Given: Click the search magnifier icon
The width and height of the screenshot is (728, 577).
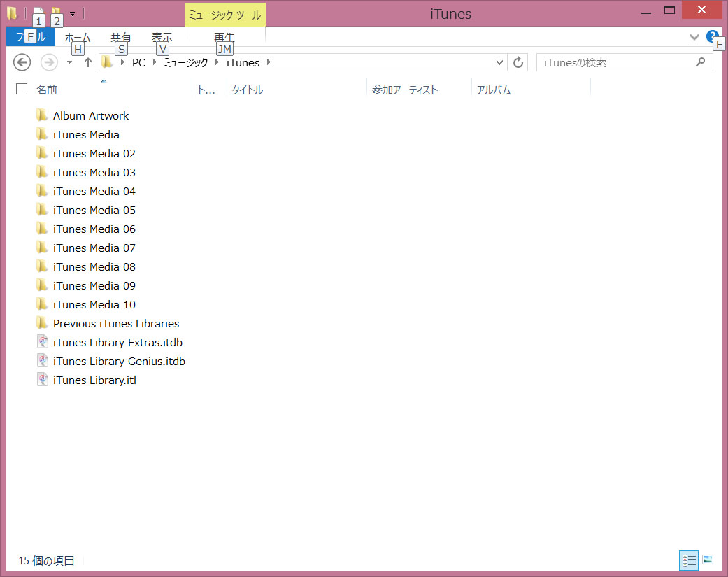Looking at the screenshot, I should pyautogui.click(x=700, y=62).
